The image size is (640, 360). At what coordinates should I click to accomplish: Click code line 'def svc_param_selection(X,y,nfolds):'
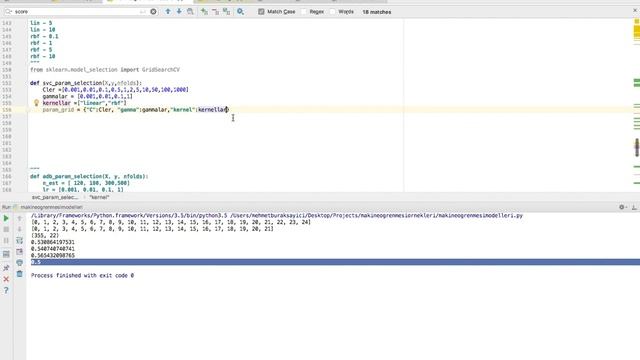tap(86, 83)
